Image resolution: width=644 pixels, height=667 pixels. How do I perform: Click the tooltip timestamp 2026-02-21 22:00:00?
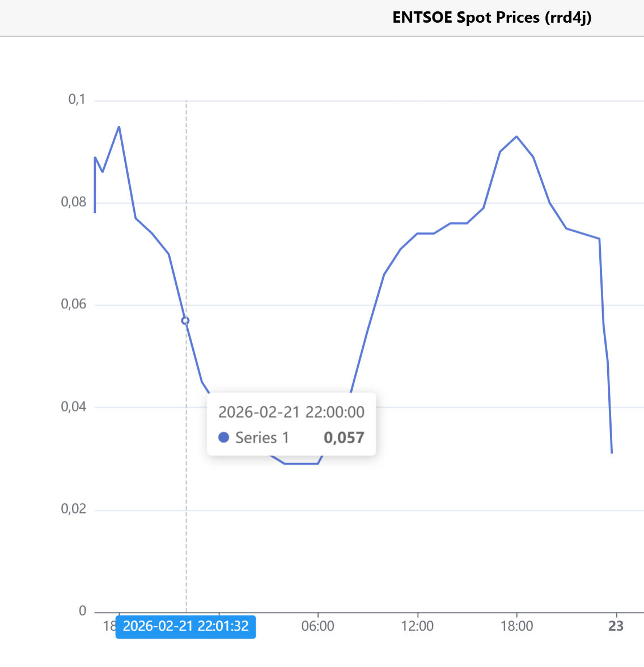click(x=291, y=412)
